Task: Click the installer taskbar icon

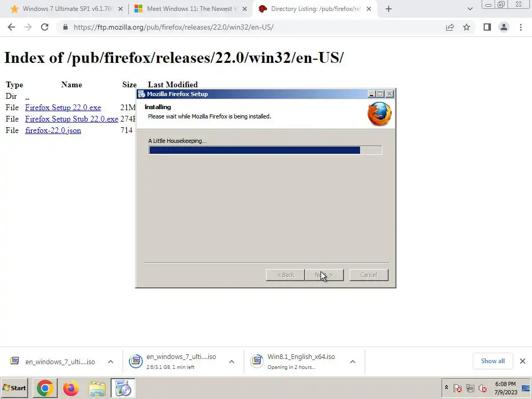Action: 123,388
